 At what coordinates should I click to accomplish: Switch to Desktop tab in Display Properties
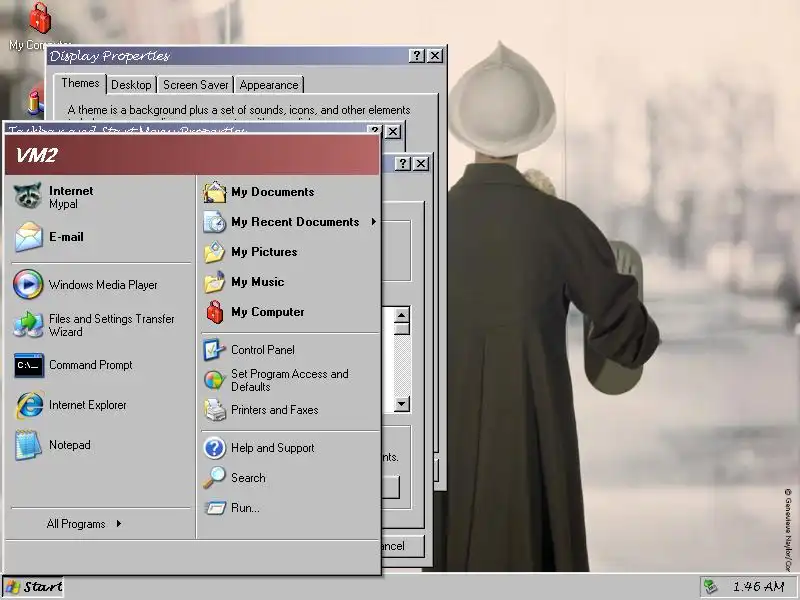[131, 85]
